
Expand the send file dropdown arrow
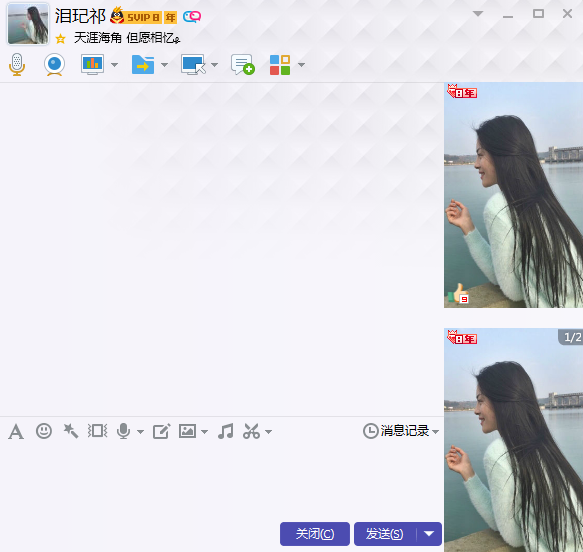coord(164,65)
